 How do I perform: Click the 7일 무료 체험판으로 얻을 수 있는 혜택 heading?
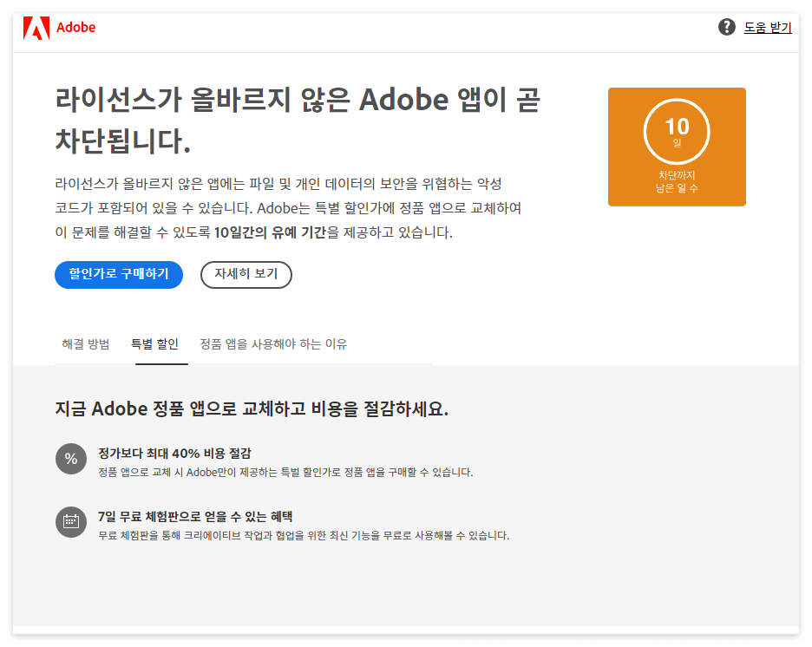coord(195,517)
